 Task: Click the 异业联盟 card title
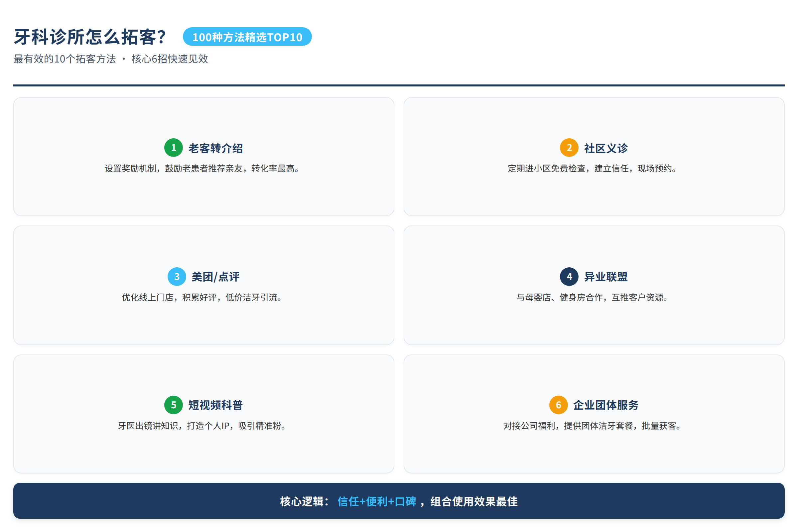tap(605, 277)
